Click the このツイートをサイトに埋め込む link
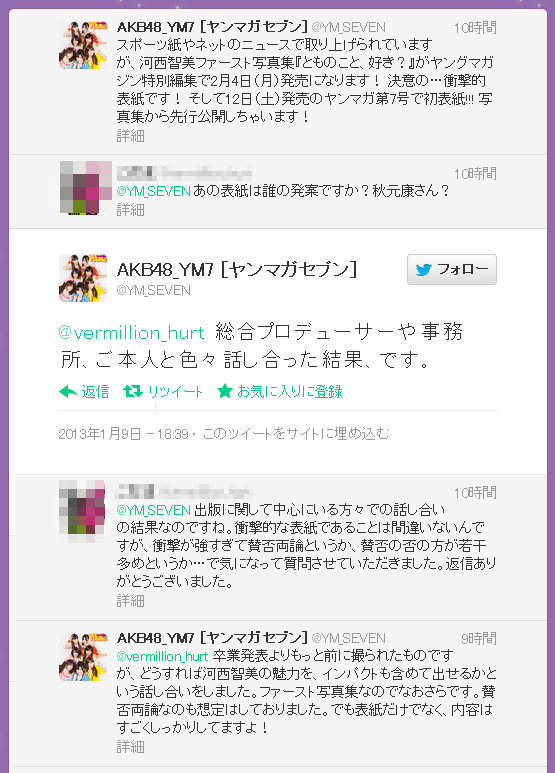This screenshot has height=773, width=555. pos(296,434)
